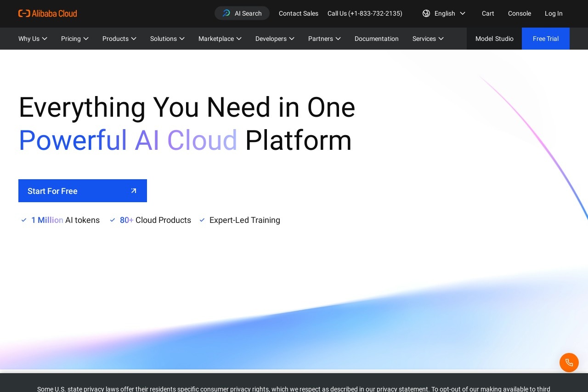Image resolution: width=588 pixels, height=392 pixels.
Task: Expand the Pricing menu chevron
Action: click(86, 39)
